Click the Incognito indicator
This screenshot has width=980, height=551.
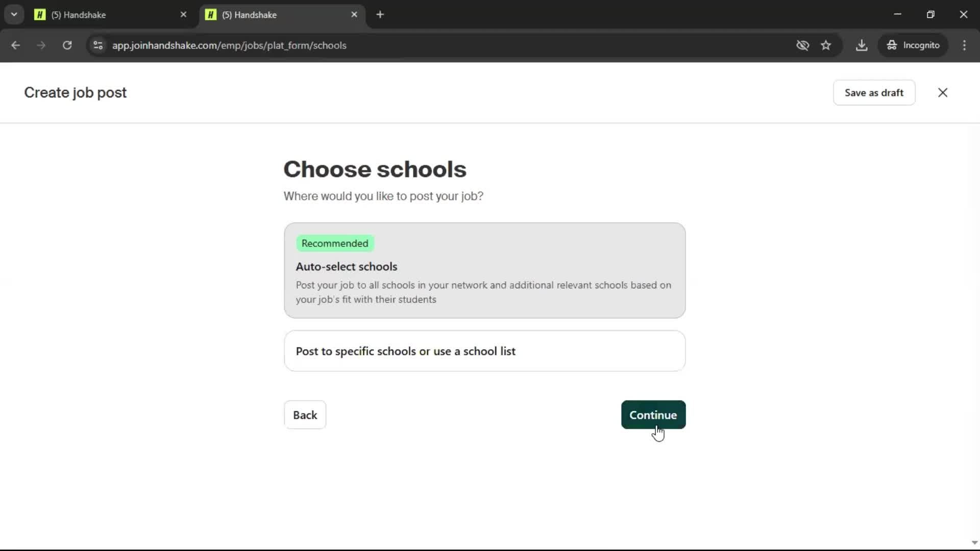[x=913, y=45]
